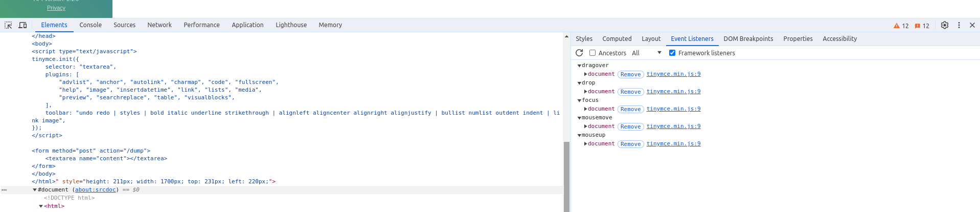This screenshot has height=212, width=980.
Task: Expand the document entry under drop
Action: point(586,92)
